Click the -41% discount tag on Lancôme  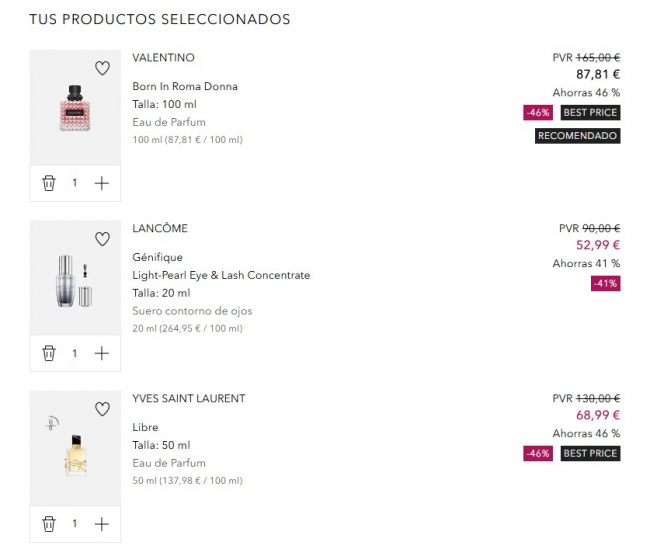coord(605,283)
